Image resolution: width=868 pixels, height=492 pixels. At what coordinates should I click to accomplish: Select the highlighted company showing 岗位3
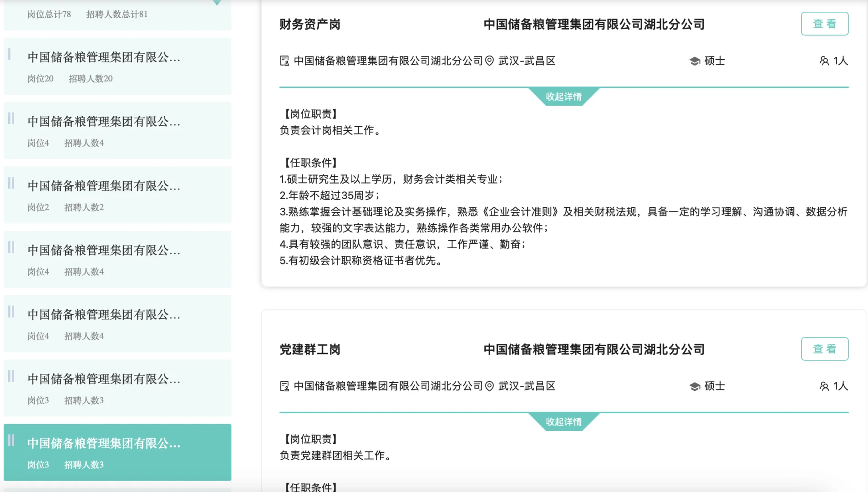click(117, 452)
